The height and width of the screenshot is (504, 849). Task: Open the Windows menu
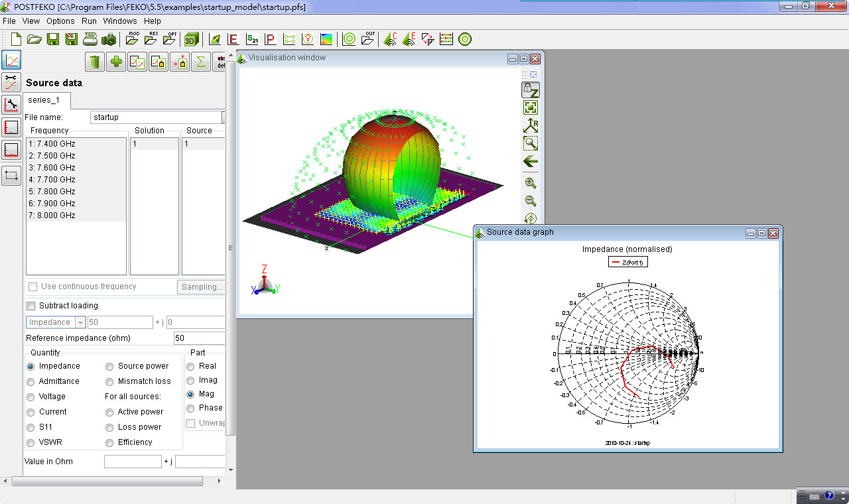coord(120,21)
